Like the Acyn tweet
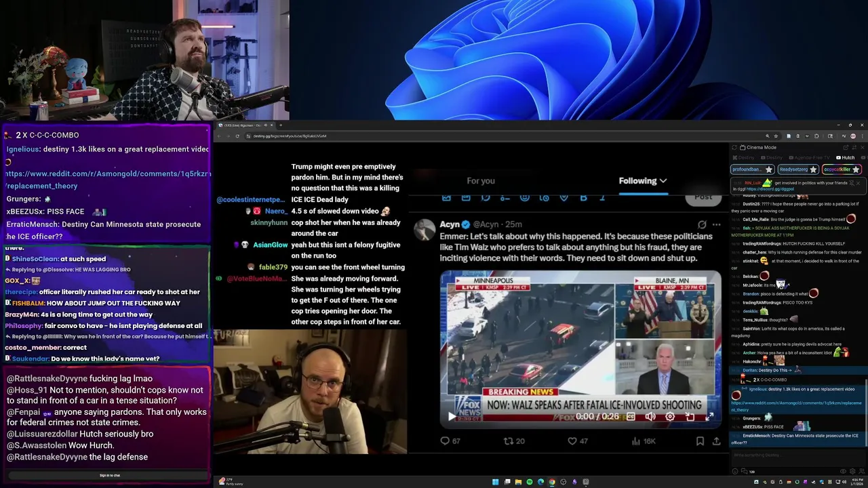The image size is (868, 488). [x=577, y=441]
